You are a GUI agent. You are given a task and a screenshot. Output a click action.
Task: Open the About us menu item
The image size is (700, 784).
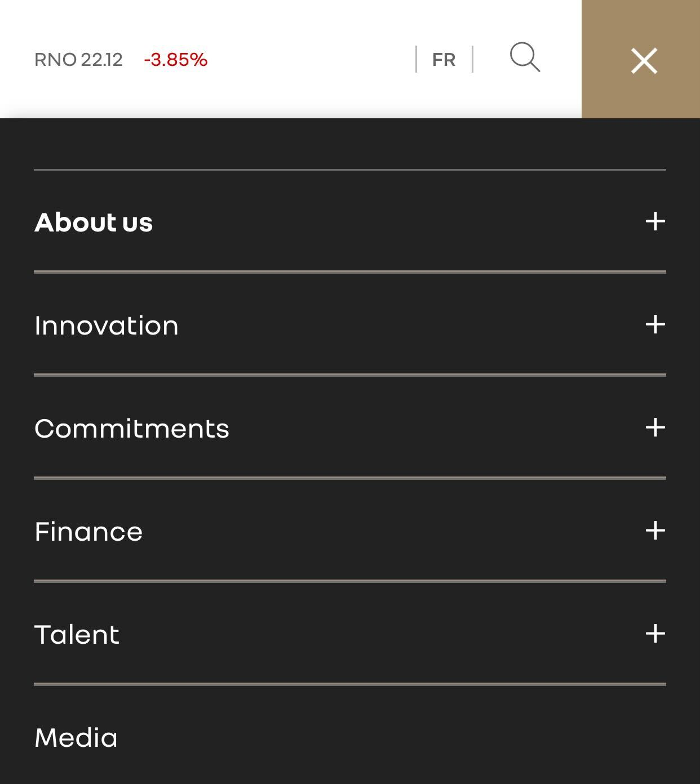94,222
